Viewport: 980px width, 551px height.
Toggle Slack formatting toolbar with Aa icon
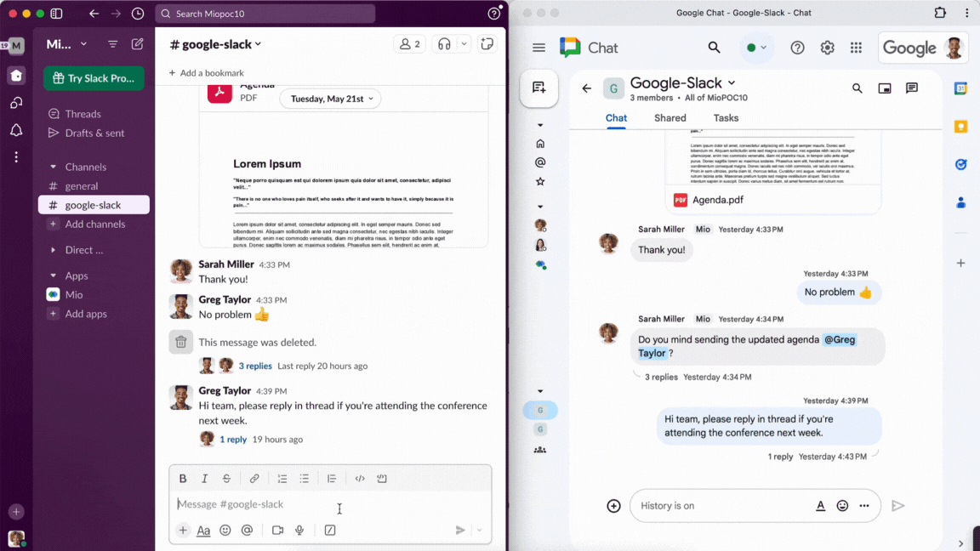[x=204, y=531]
